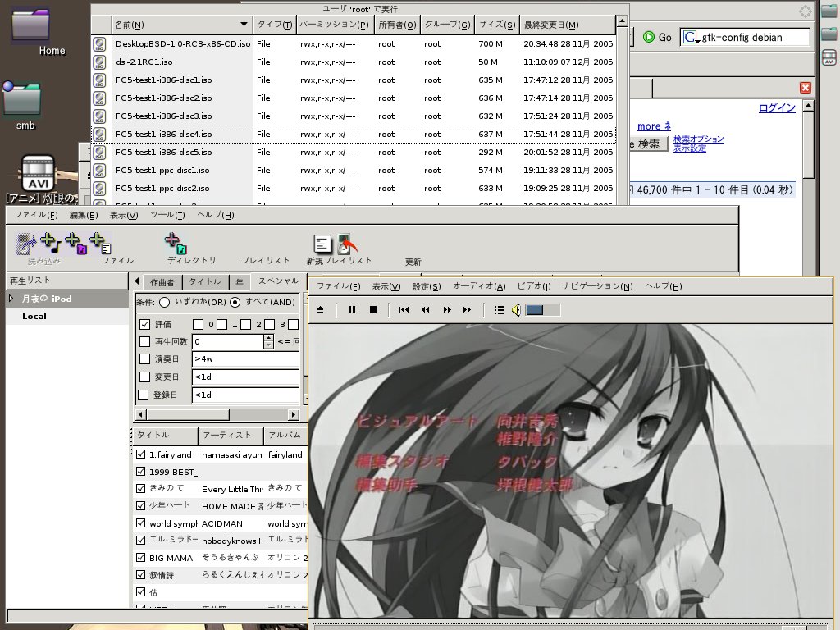Show the video player playlist icon
The image size is (840, 630).
pos(500,309)
